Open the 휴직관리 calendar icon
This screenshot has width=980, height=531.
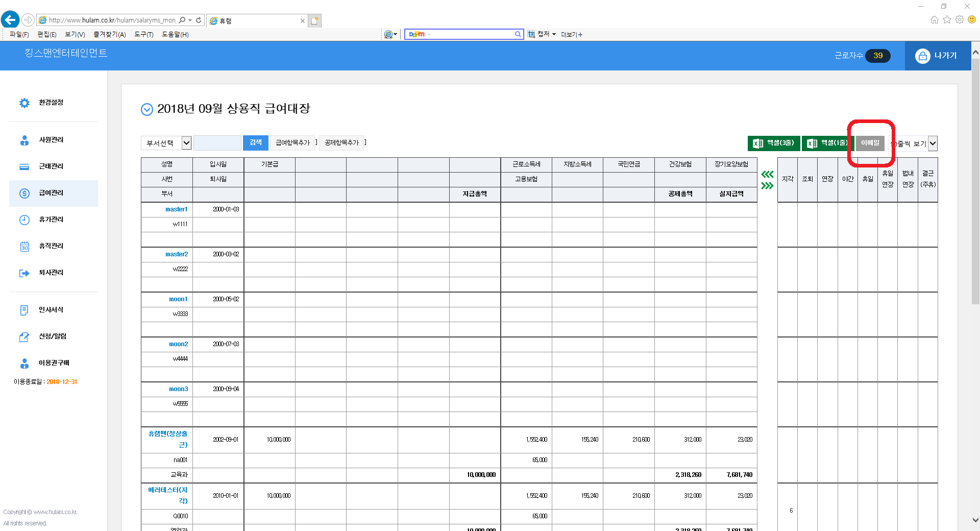[x=24, y=247]
